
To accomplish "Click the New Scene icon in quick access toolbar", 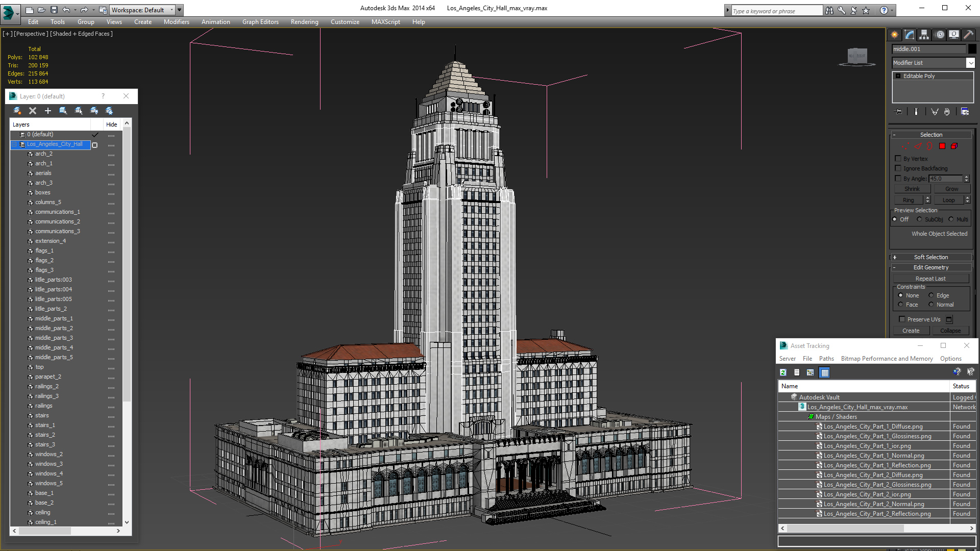I will click(x=29, y=10).
